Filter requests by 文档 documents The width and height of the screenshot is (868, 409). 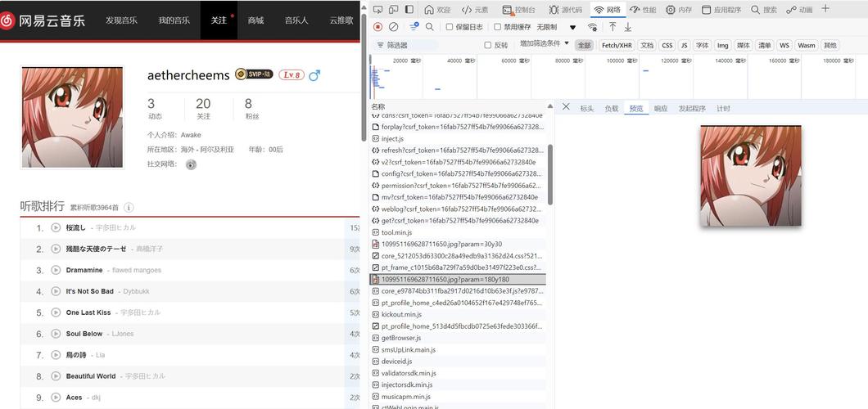647,45
